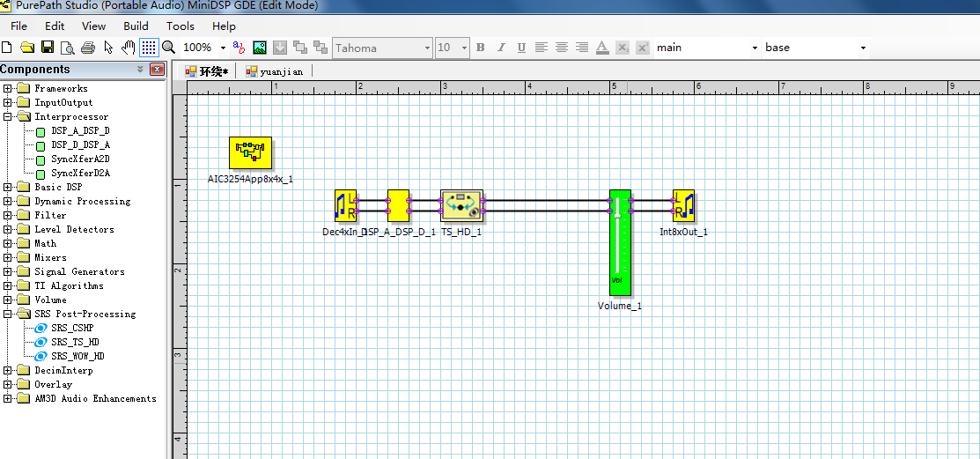Screen dimensions: 980x459
Task: Collapse the Interprocessor folder
Action: [x=8, y=116]
